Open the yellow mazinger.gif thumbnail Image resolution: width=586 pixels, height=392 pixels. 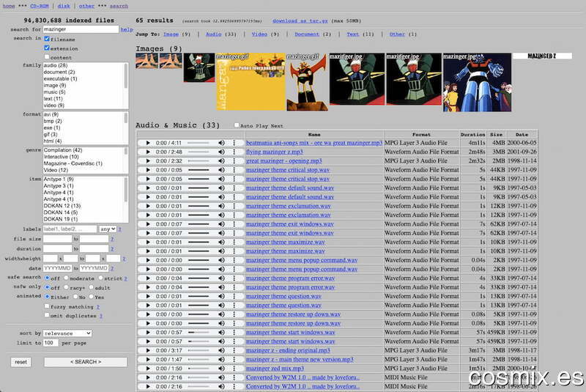(251, 81)
